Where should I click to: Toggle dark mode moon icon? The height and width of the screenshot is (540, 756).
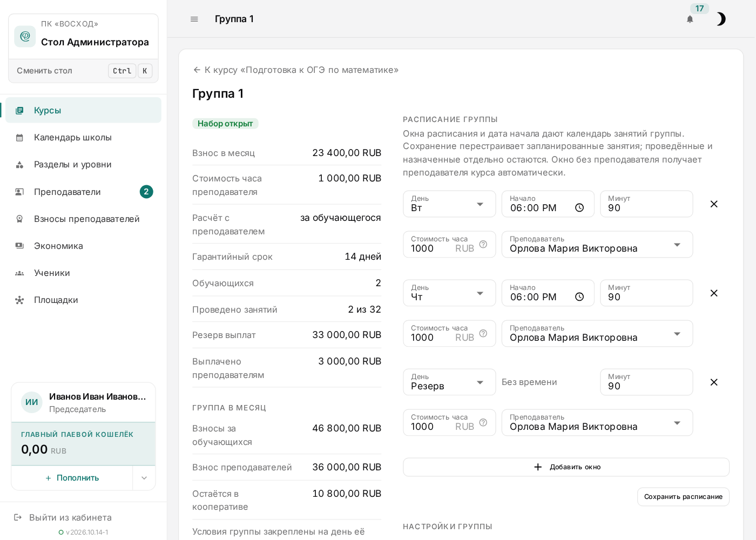coord(721,19)
